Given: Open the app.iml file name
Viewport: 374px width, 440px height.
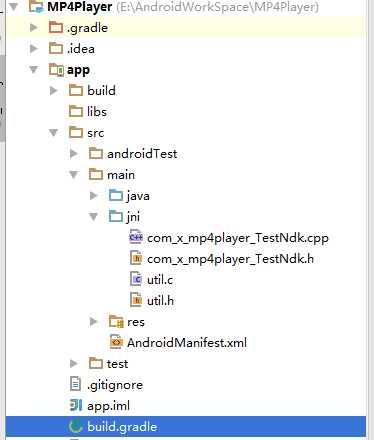Looking at the screenshot, I should pos(108,406).
